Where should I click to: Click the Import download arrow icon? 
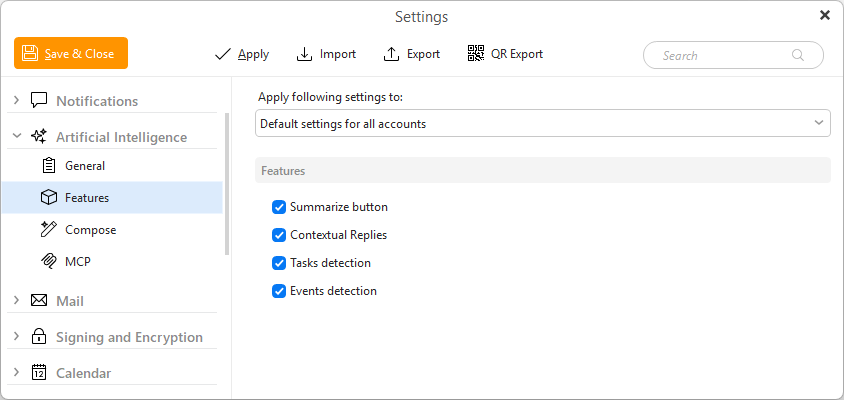point(305,54)
